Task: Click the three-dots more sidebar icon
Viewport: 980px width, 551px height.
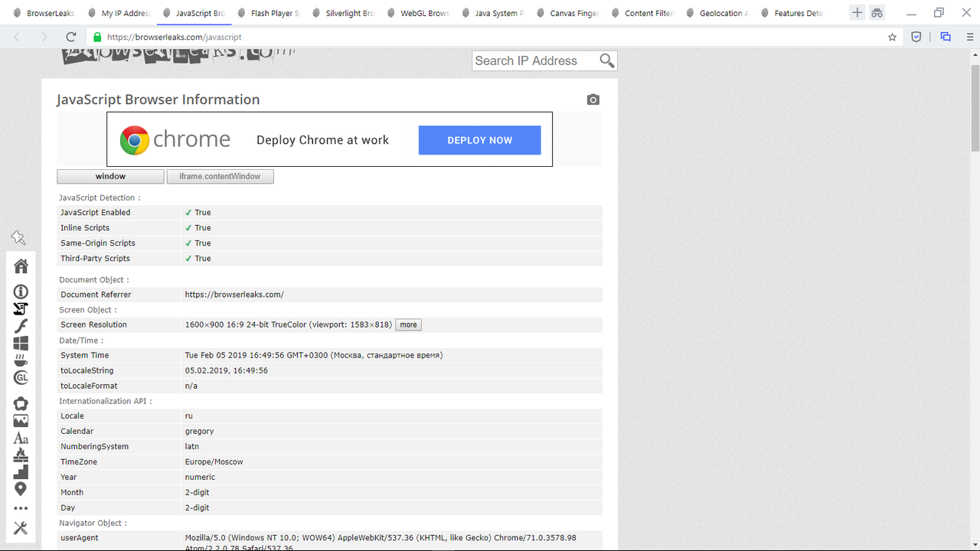Action: tap(21, 508)
